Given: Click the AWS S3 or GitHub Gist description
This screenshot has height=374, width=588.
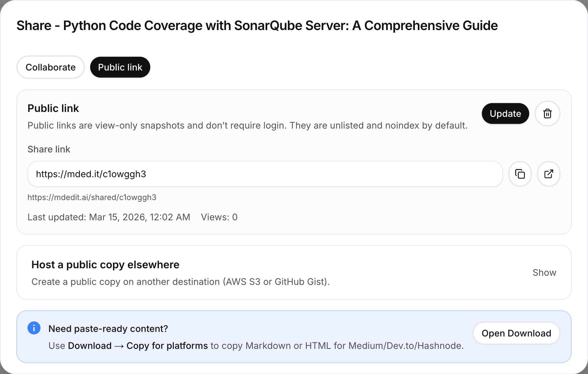Looking at the screenshot, I should [180, 282].
